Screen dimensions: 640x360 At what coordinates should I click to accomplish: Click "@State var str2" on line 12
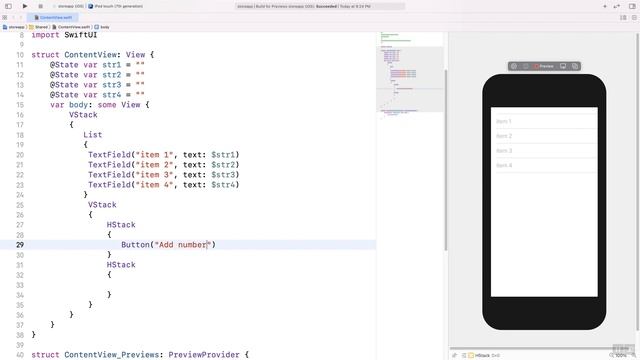pos(86,75)
